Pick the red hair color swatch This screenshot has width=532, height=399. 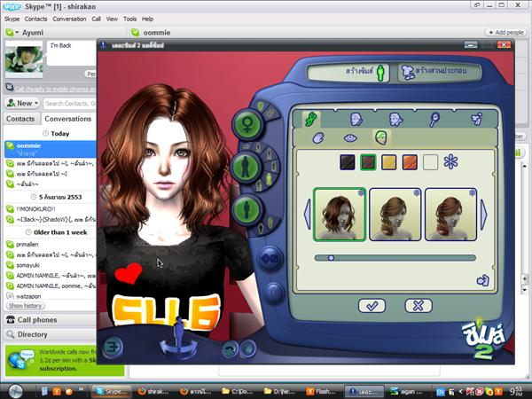[410, 162]
